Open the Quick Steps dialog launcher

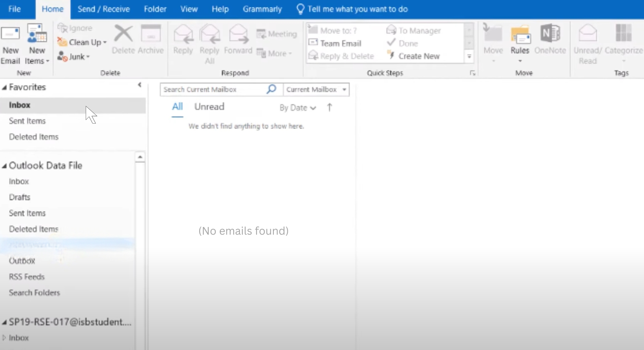click(472, 73)
